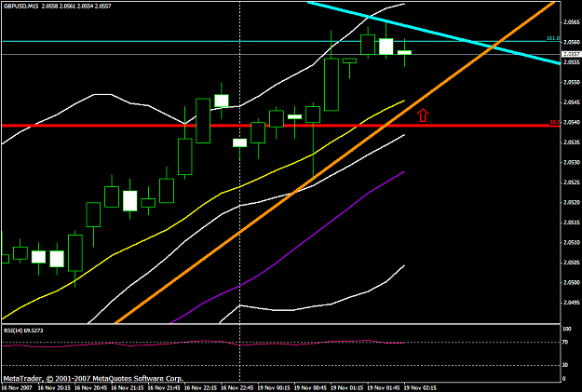Click the 19 Nov 00:15 time label
582x392 pixels.
[274, 388]
